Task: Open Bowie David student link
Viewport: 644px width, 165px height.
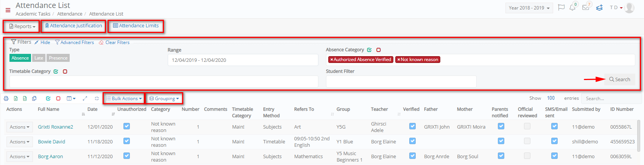Action: click(51, 141)
